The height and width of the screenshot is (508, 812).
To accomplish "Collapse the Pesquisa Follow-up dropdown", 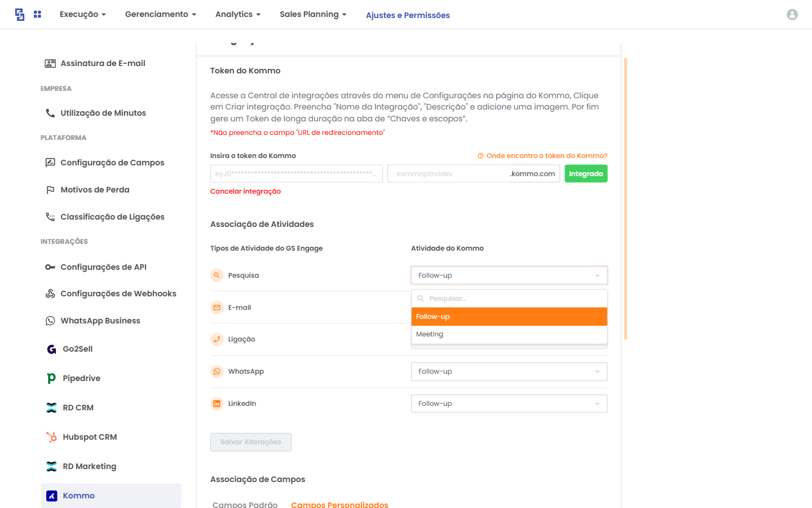I will pos(509,275).
